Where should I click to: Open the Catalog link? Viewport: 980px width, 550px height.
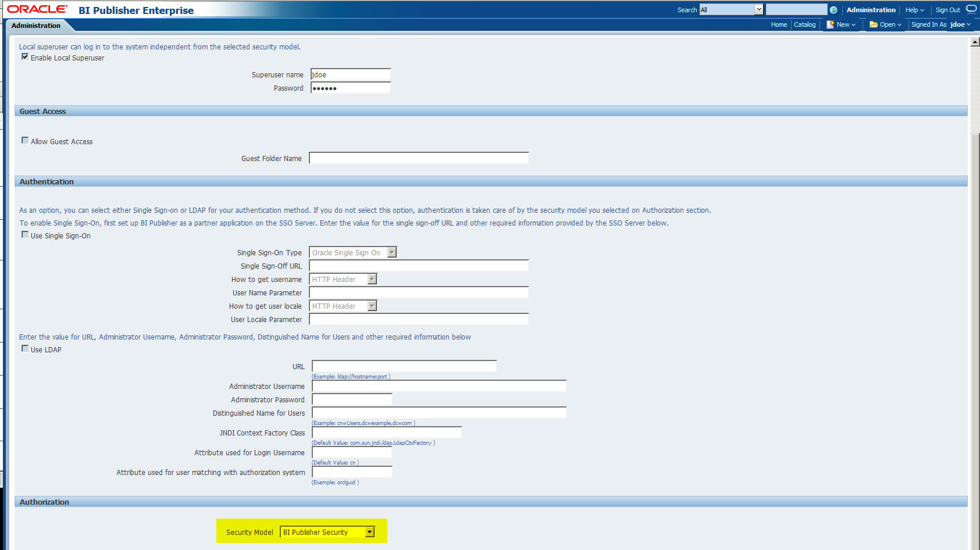[x=804, y=24]
